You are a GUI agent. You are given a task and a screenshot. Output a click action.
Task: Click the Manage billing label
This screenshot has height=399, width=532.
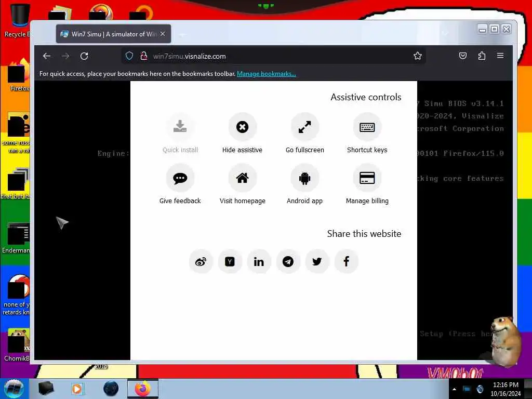(367, 201)
